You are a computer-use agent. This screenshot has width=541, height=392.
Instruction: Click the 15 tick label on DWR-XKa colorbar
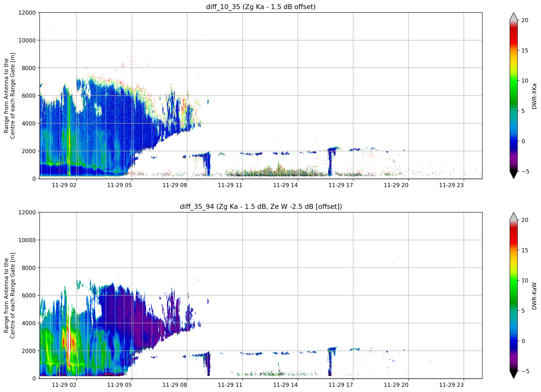click(x=525, y=51)
